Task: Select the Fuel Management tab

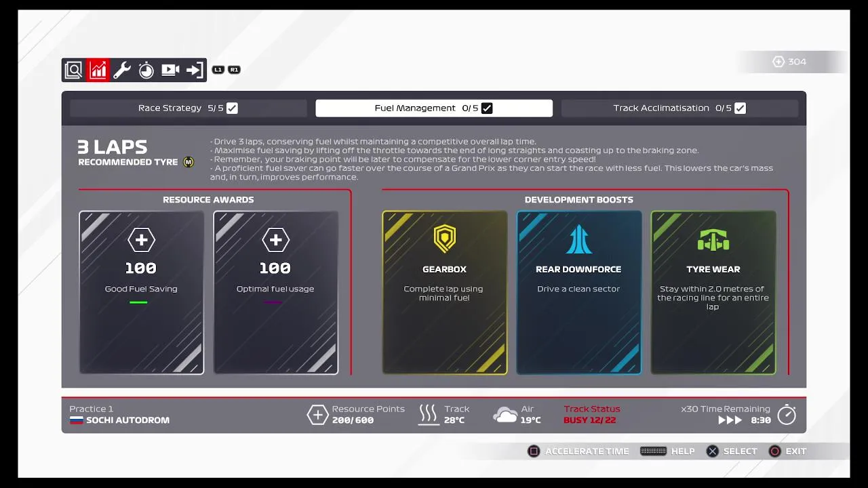Action: tap(434, 108)
